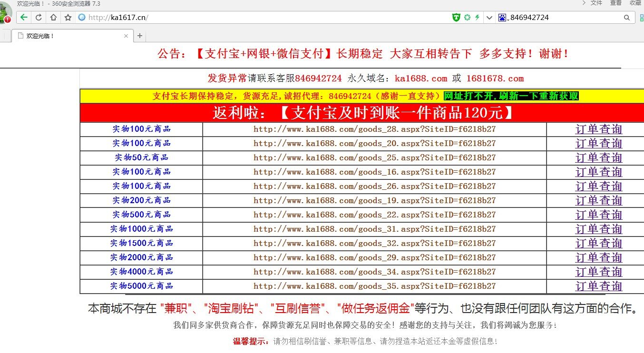The image size is (644, 353).
Task: Click the green spinning compatibility icon
Action: point(467,18)
